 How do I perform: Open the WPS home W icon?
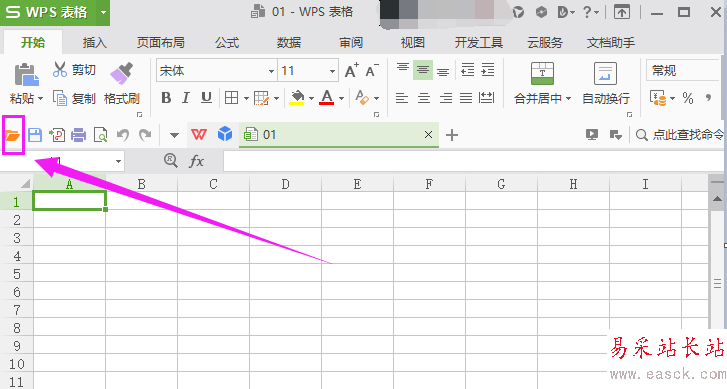click(199, 135)
